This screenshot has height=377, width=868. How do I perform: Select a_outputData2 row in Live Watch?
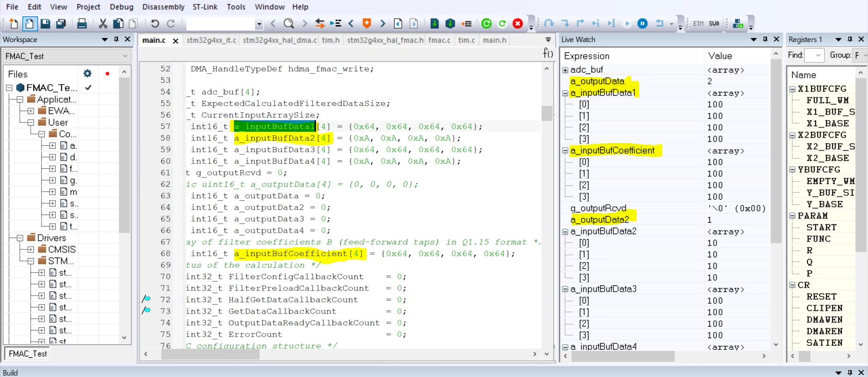[665, 220]
